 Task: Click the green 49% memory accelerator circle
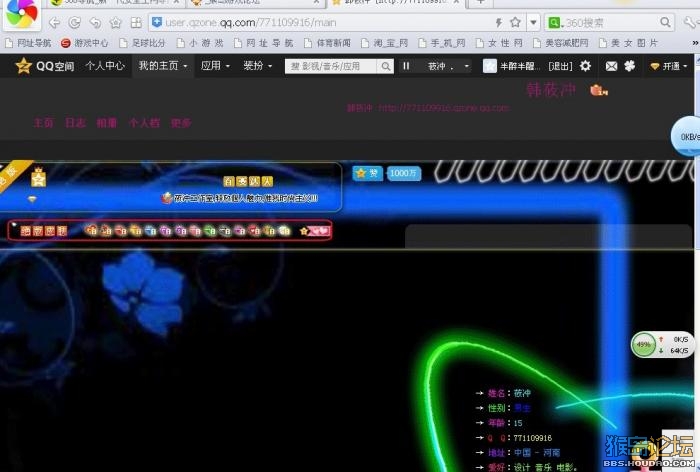click(643, 345)
